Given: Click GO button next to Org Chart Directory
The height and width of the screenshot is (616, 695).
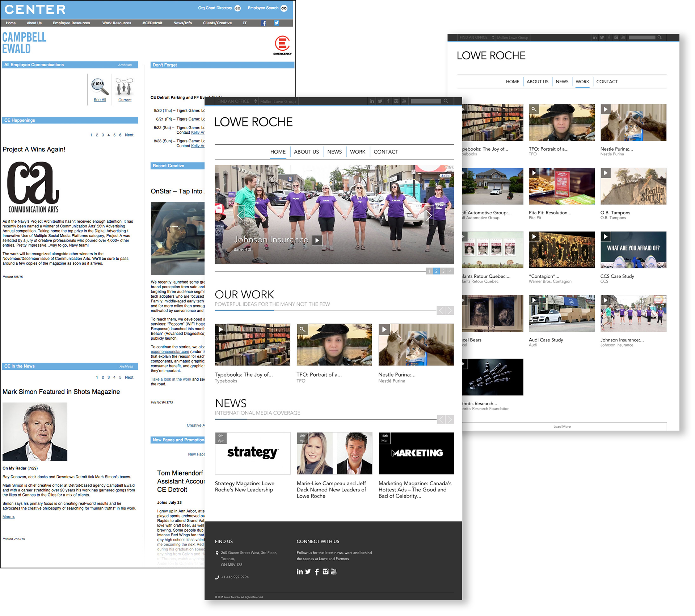Looking at the screenshot, I should pos(237,8).
